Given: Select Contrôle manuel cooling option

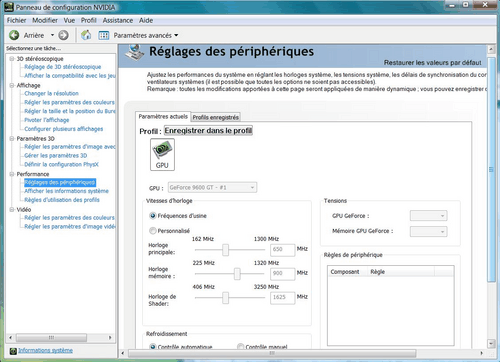Looking at the screenshot, I should pos(240,347).
